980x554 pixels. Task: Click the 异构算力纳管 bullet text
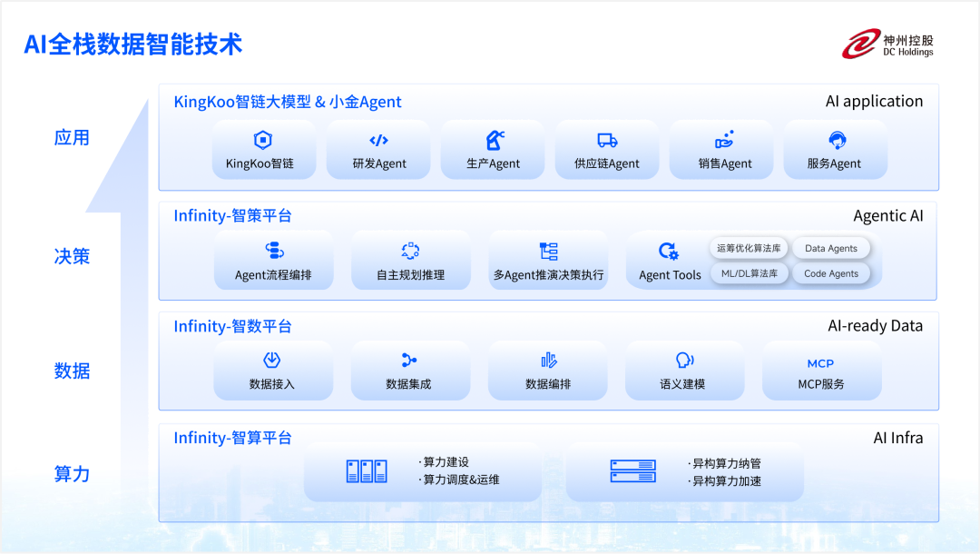pos(724,463)
